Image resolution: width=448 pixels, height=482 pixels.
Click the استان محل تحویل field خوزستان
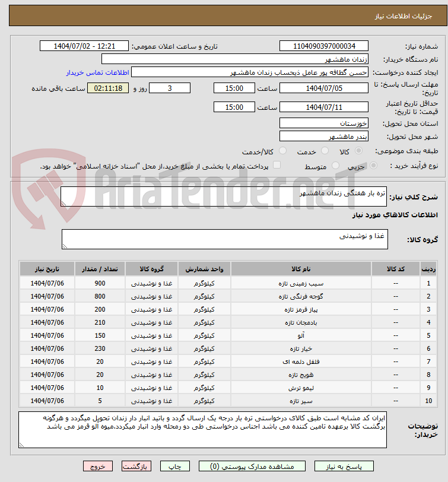pos(324,123)
